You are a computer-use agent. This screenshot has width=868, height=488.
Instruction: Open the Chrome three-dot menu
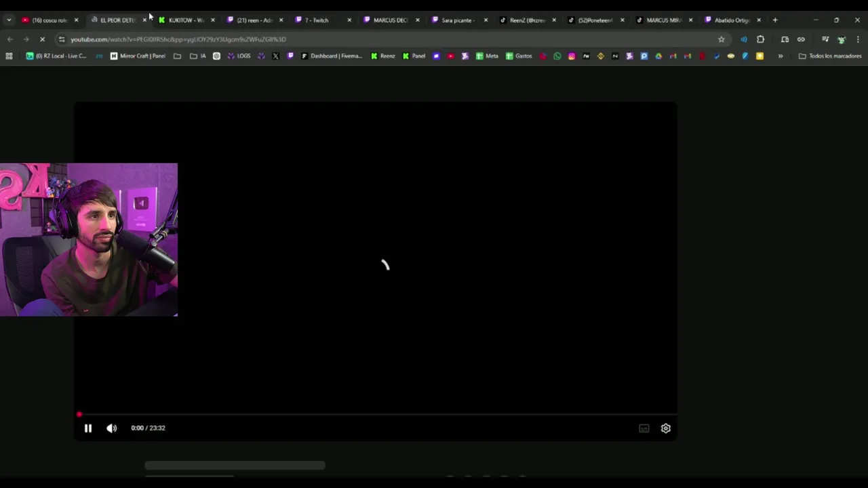[858, 39]
